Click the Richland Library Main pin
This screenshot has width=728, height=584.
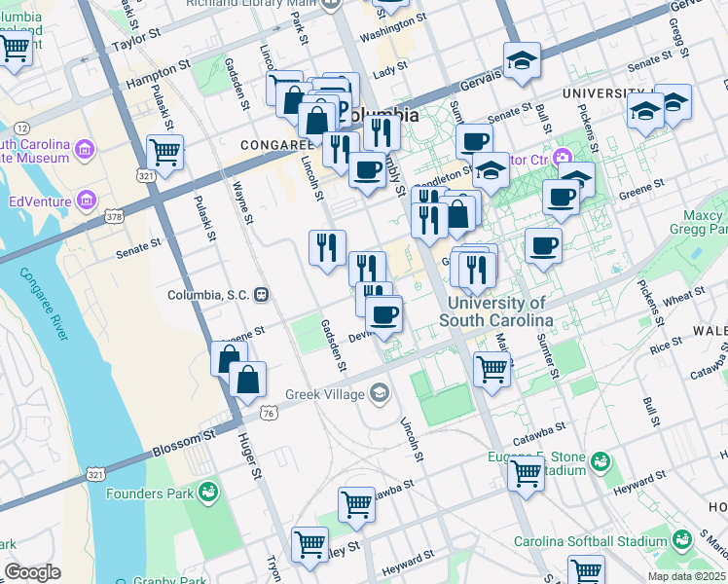(332, 5)
